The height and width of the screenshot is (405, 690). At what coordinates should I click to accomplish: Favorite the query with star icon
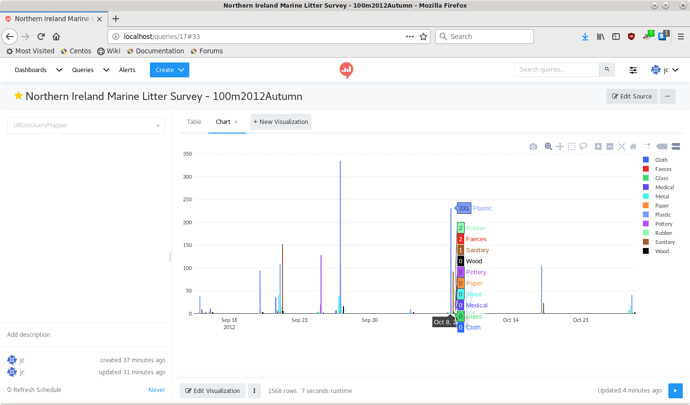18,96
